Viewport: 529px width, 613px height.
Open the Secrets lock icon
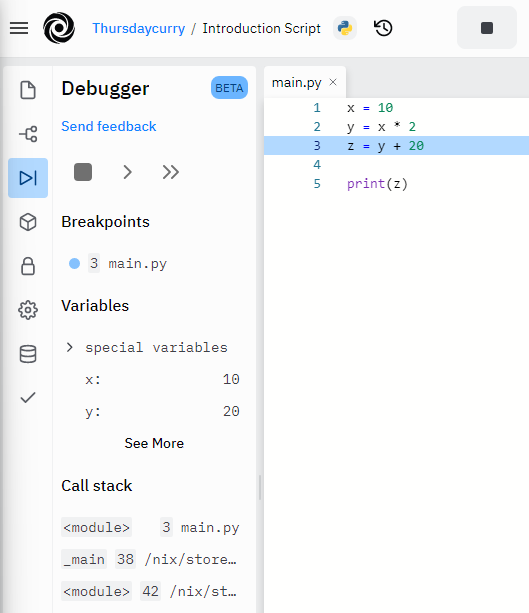coord(28,266)
